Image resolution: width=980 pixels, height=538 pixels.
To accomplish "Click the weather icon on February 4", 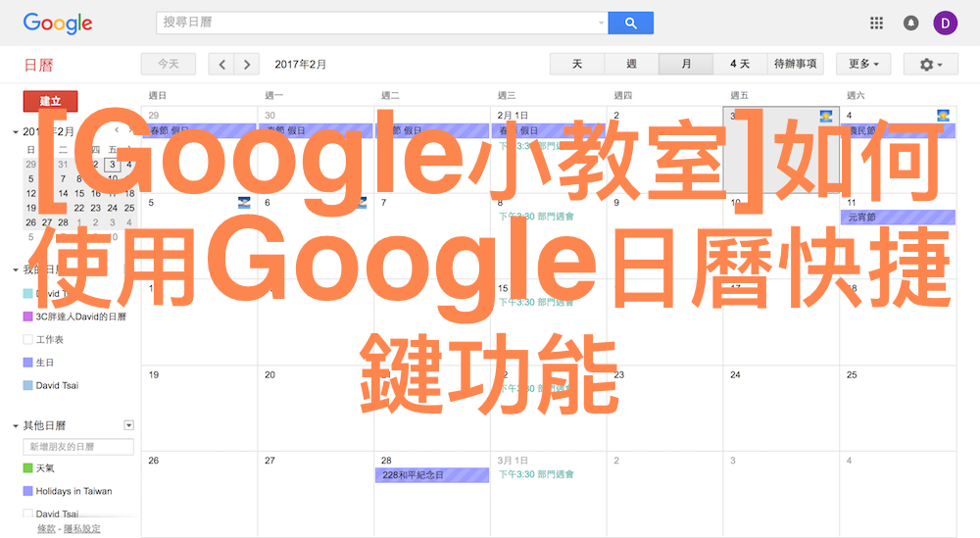I will click(x=943, y=116).
